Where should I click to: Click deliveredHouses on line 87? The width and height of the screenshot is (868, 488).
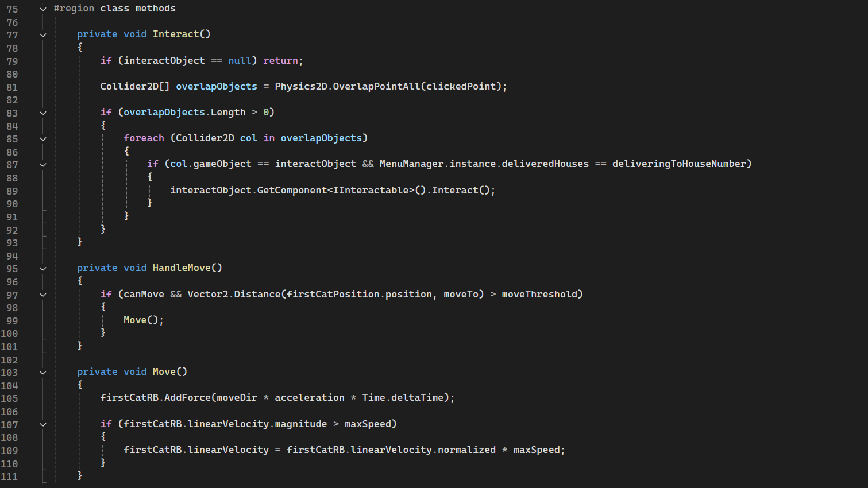(545, 164)
